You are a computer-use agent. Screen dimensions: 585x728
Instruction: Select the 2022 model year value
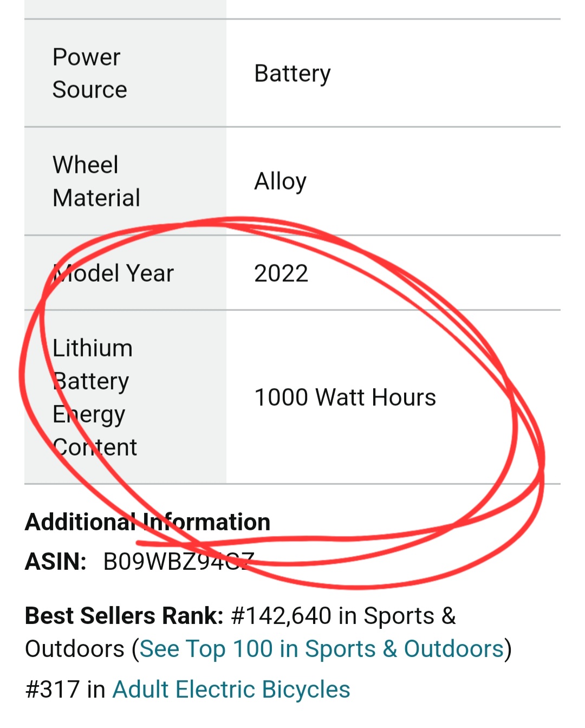pyautogui.click(x=281, y=274)
